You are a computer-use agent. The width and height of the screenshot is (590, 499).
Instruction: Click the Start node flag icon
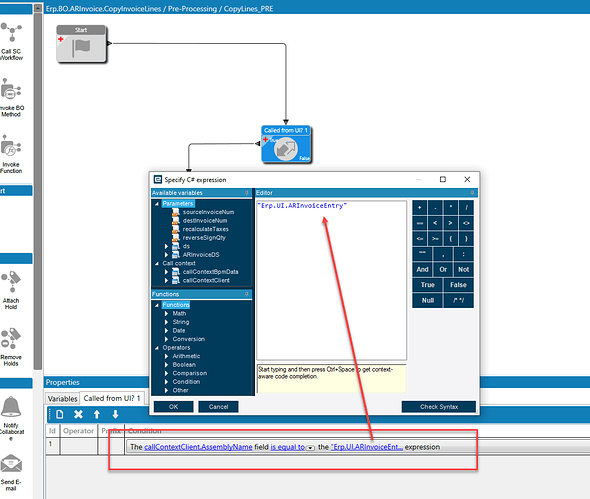pyautogui.click(x=82, y=48)
